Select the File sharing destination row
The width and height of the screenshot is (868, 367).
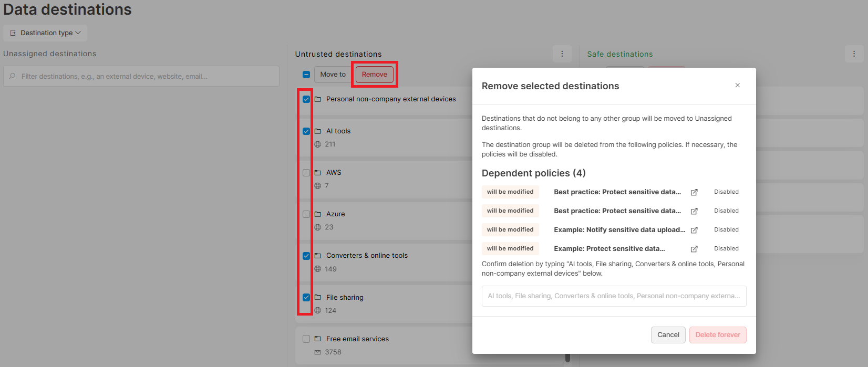click(x=385, y=304)
